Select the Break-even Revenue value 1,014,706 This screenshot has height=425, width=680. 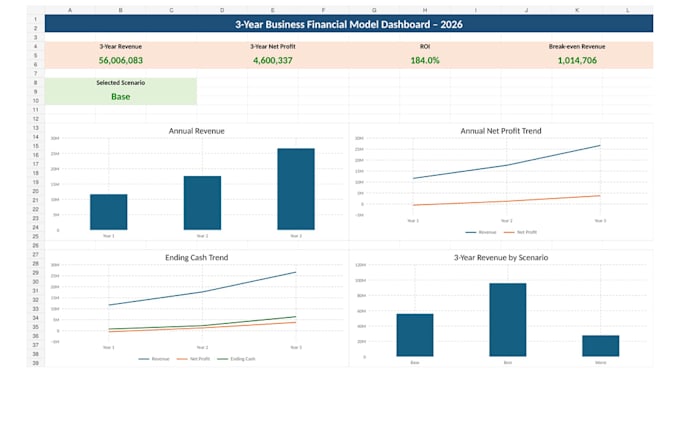pyautogui.click(x=577, y=60)
